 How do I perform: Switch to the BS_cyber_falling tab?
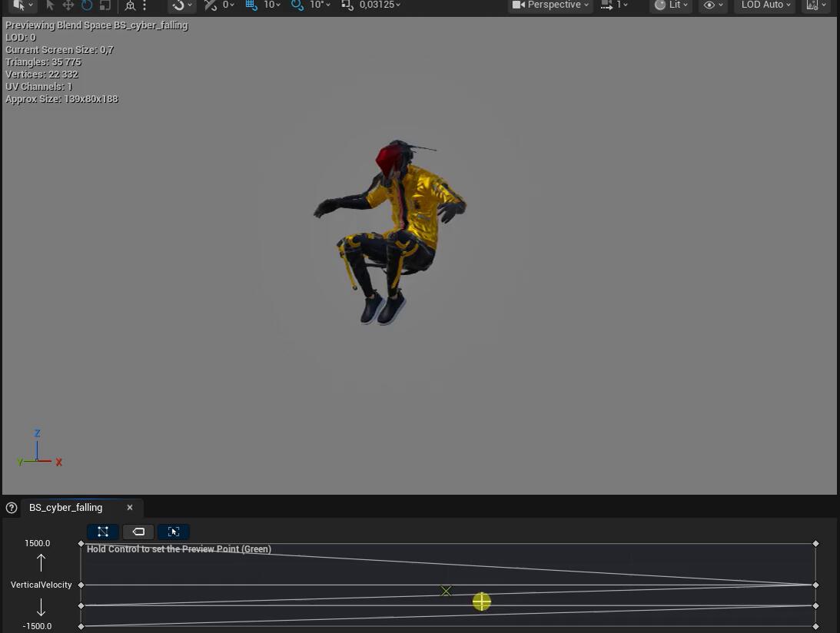65,508
